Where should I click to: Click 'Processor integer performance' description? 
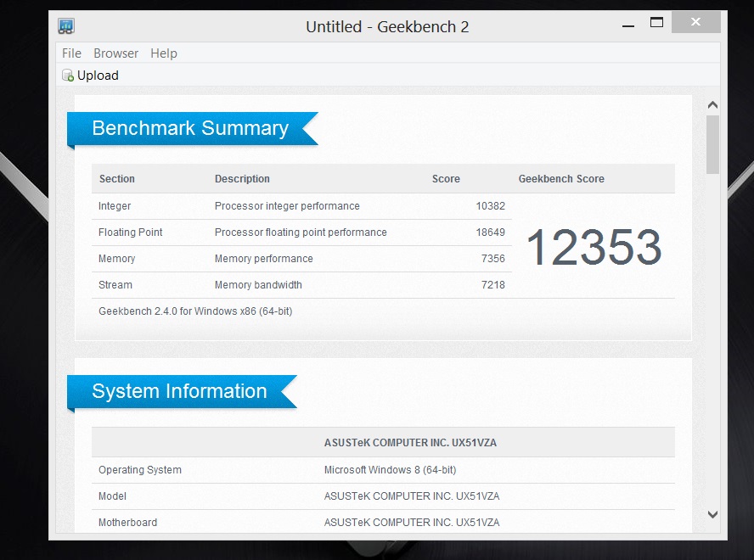point(287,206)
